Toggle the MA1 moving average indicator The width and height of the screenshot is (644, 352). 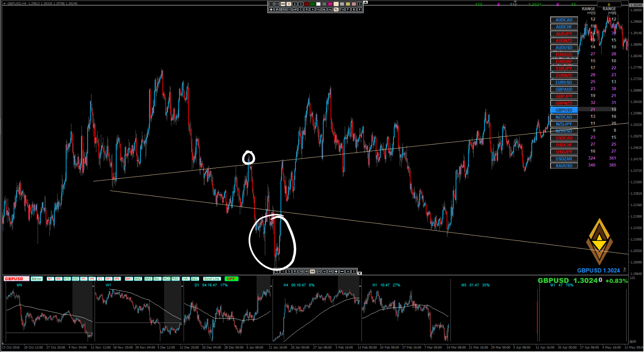coord(129,279)
